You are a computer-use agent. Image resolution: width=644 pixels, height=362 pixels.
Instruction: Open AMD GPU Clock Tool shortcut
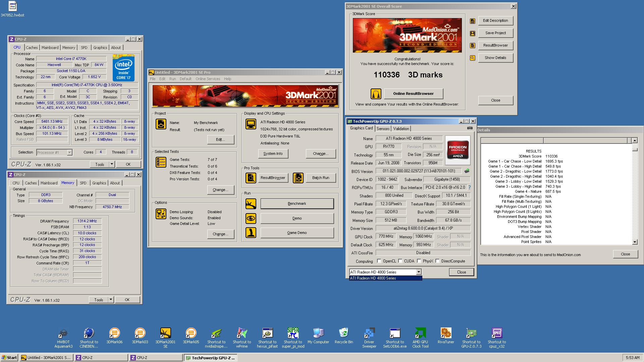pos(420,333)
